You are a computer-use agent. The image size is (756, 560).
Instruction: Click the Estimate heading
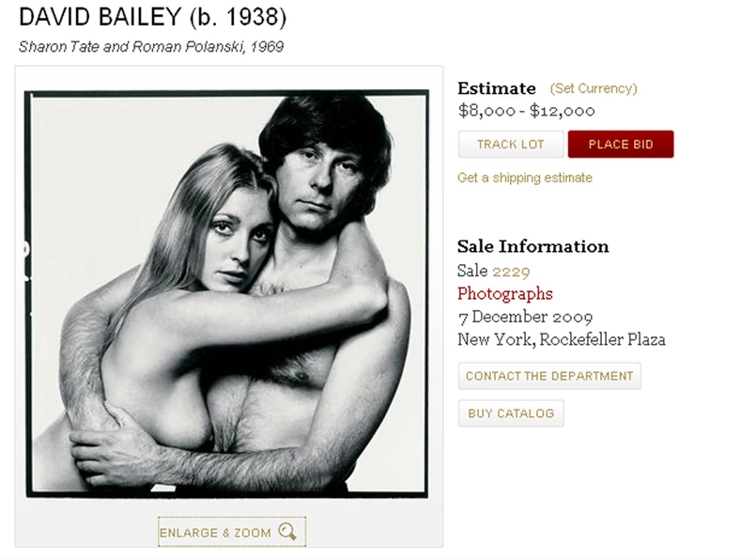click(497, 88)
